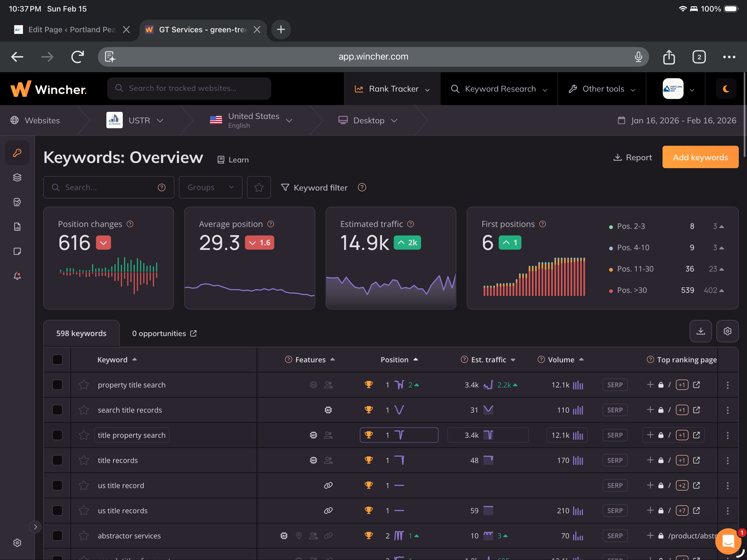Click the download icon above the keywords table
Viewport: 747px width, 560px height.
(701, 331)
